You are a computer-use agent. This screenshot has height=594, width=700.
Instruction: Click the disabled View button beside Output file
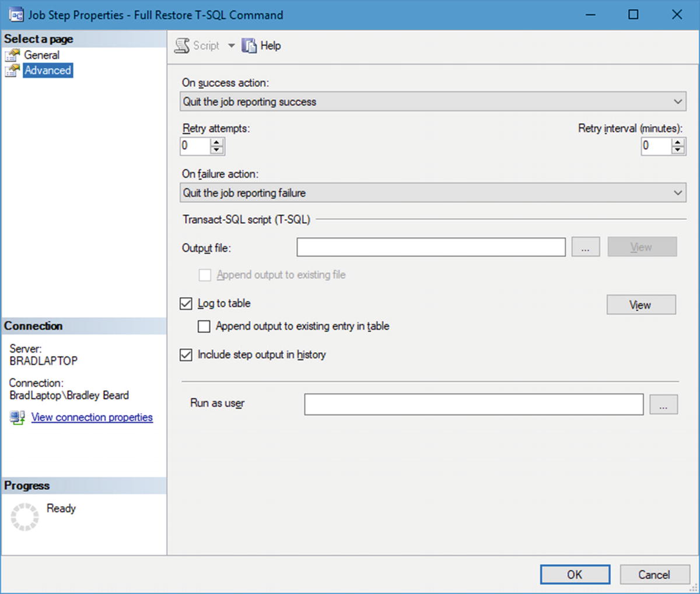[x=642, y=247]
